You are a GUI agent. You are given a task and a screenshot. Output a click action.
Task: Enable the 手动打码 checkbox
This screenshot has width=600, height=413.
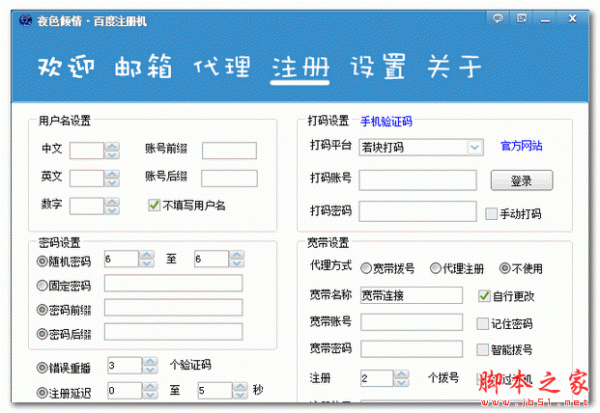click(491, 214)
